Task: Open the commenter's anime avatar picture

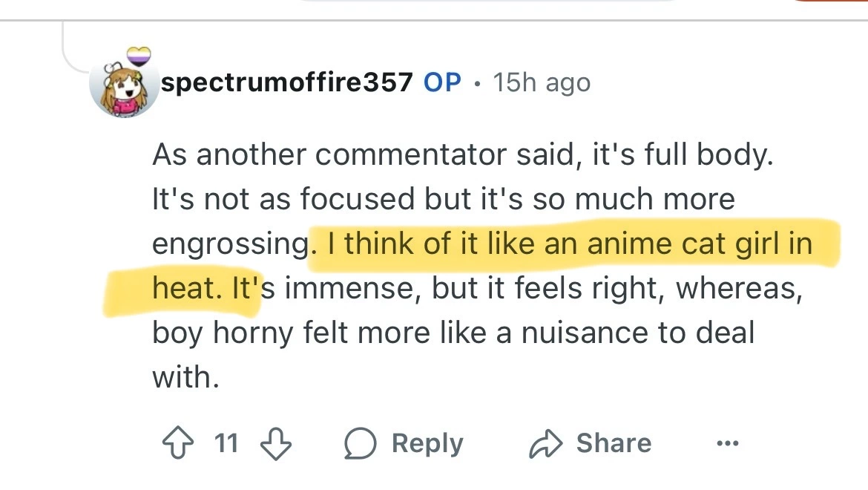Action: pos(124,86)
